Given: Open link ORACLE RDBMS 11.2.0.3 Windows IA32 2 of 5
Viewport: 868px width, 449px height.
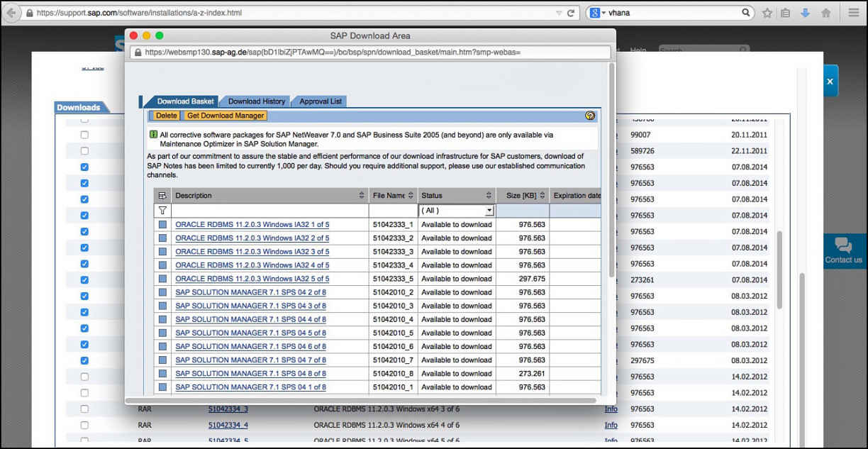Looking at the screenshot, I should [x=252, y=238].
